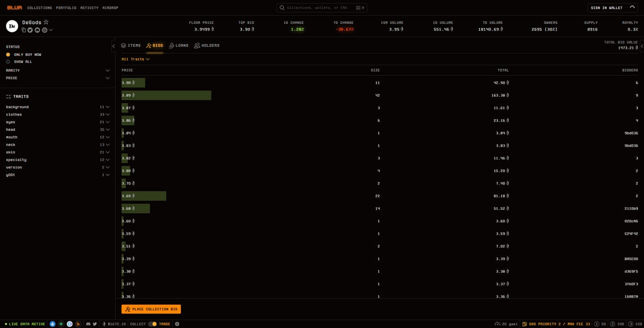The image size is (644, 328).
Task: Select gas preset 3 (150)
Action: [635, 324]
